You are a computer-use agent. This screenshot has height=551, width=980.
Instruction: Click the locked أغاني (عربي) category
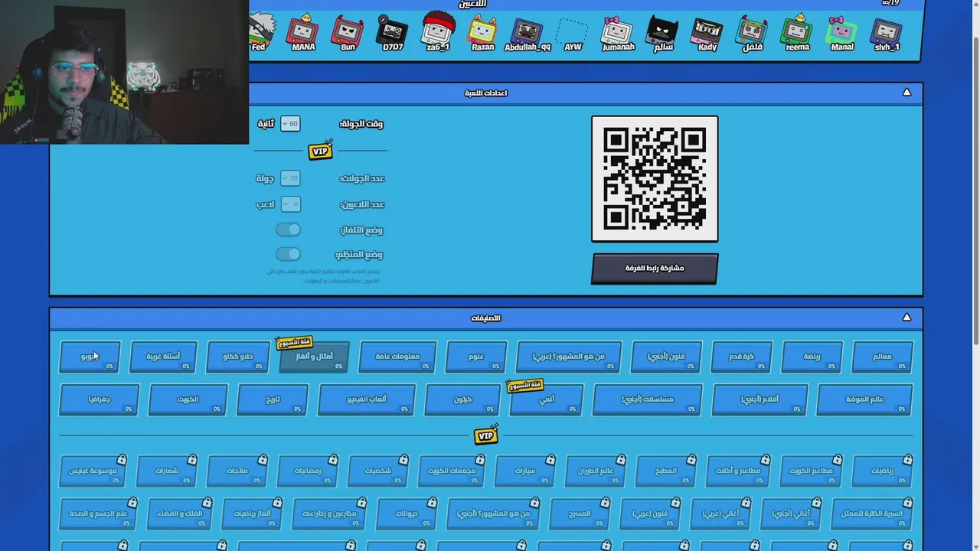pyautogui.click(x=720, y=514)
